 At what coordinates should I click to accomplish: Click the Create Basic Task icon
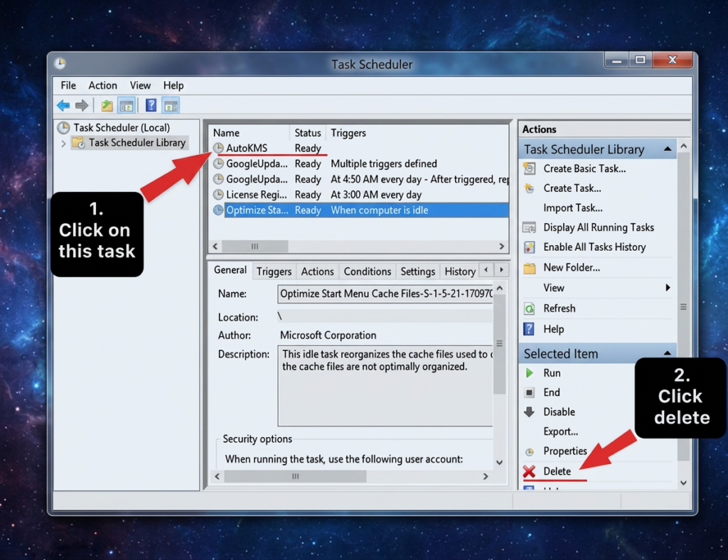click(529, 168)
